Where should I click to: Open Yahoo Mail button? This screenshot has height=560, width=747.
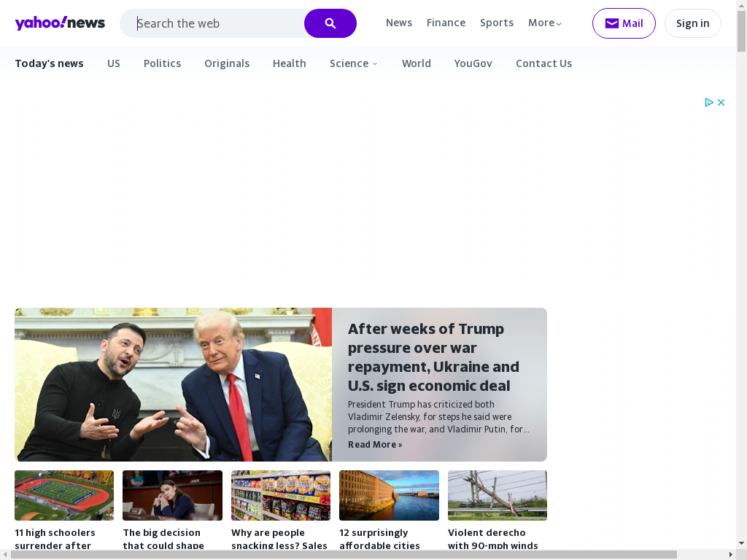(x=624, y=23)
